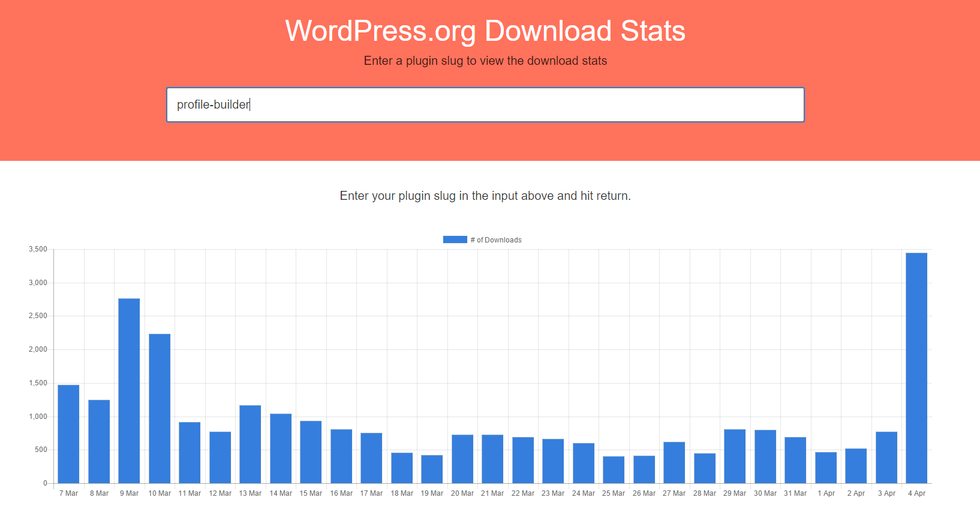
Task: Click the '24 Mar' x-axis label
Action: tap(584, 493)
